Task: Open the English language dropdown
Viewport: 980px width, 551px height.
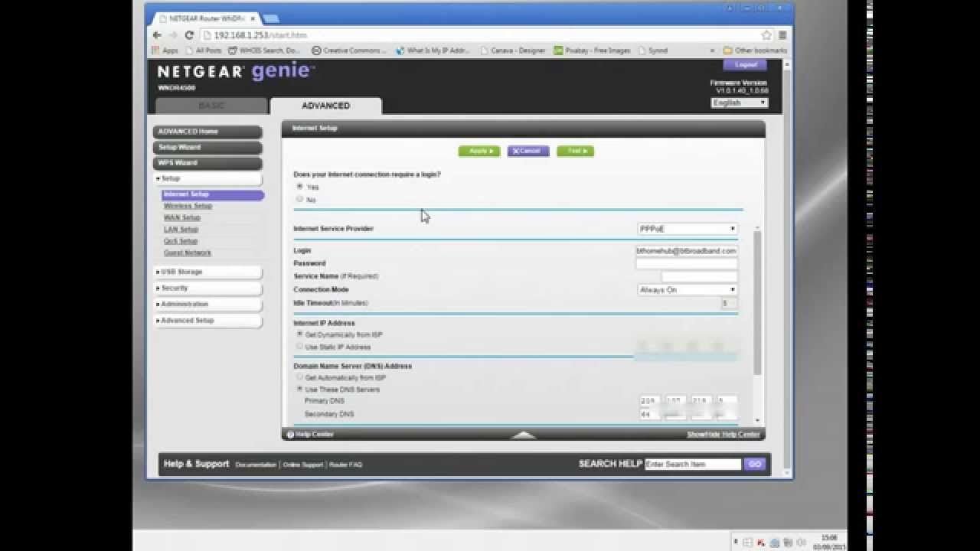Action: point(739,103)
